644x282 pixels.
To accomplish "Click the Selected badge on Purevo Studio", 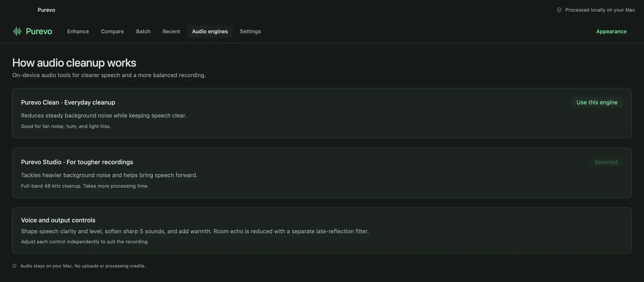I will pyautogui.click(x=606, y=162).
